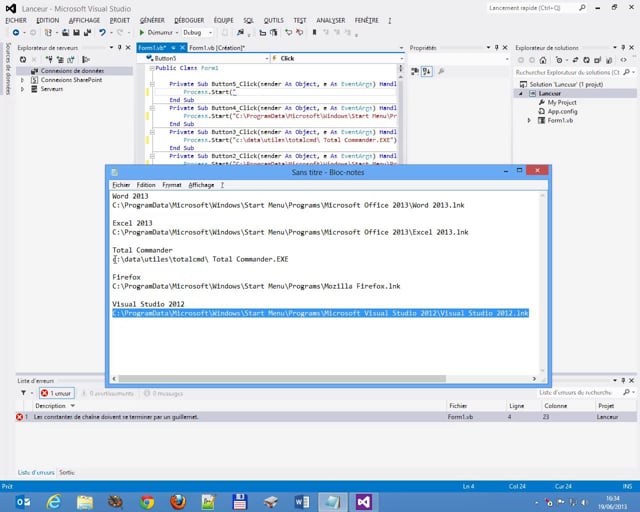
Task: Select the Liste d'erreurs bottom tab
Action: pyautogui.click(x=36, y=472)
